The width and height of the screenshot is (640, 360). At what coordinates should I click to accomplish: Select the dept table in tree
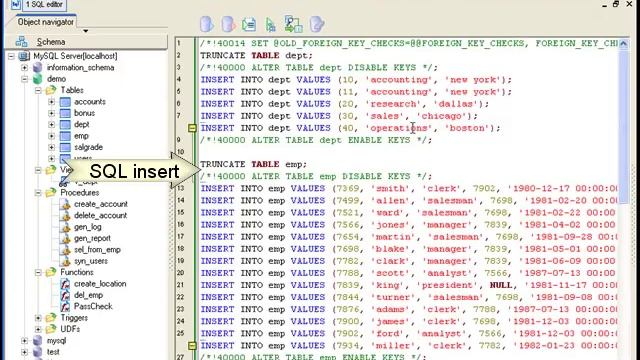82,124
